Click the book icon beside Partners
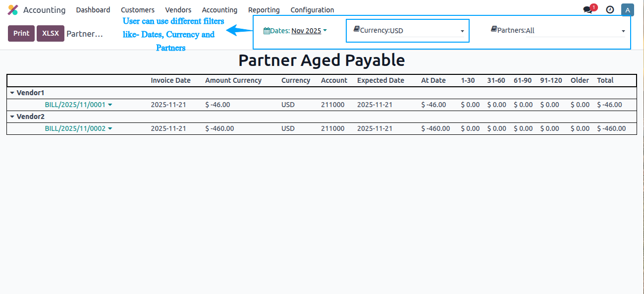The width and height of the screenshot is (644, 294). click(494, 30)
